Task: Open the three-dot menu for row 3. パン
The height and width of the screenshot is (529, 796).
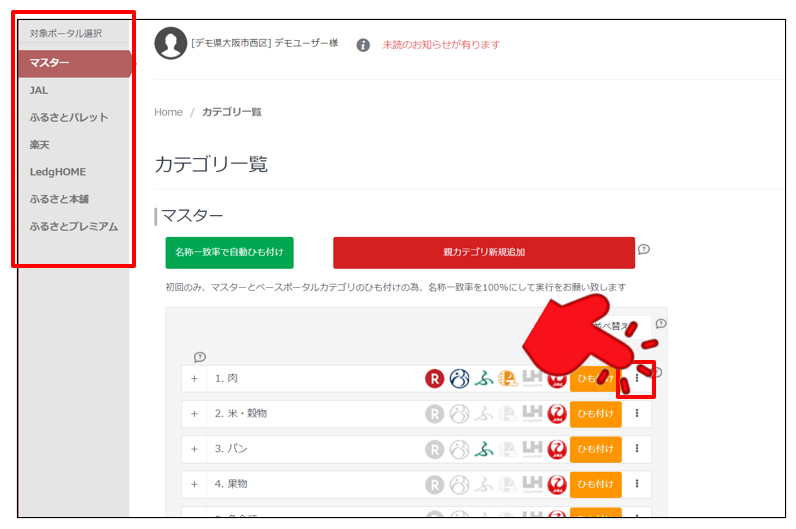Action: coord(637,449)
